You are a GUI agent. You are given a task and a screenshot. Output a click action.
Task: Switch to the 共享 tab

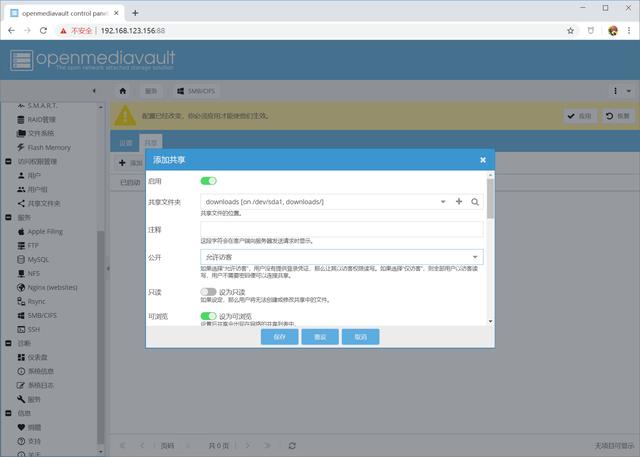pos(151,143)
